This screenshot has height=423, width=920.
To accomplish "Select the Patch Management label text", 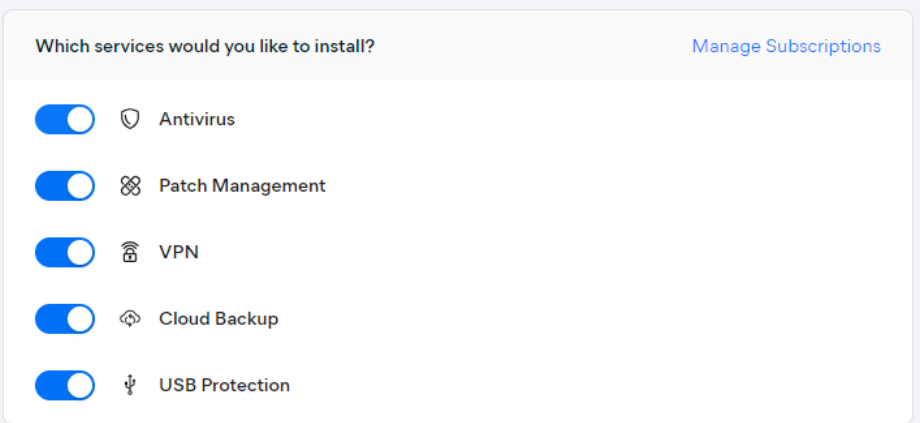I will [242, 186].
